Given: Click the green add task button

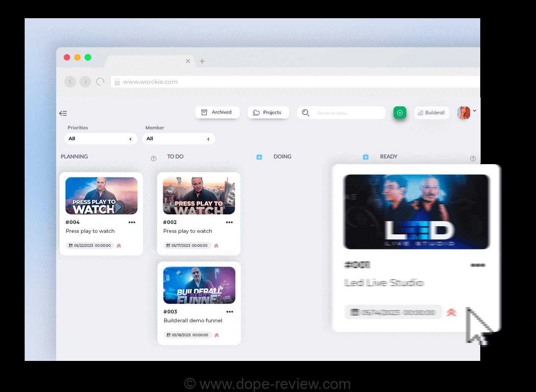Looking at the screenshot, I should [x=399, y=113].
